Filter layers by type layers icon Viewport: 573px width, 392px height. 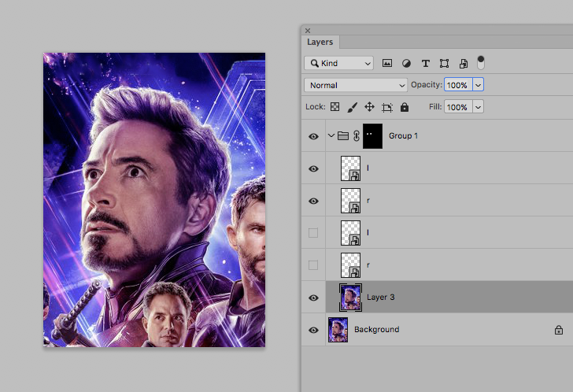click(425, 64)
